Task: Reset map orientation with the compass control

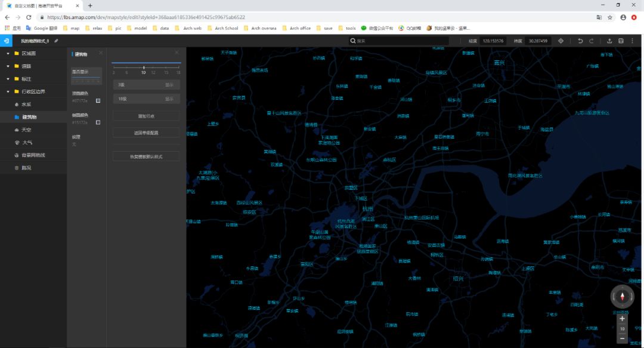Action: point(622,297)
